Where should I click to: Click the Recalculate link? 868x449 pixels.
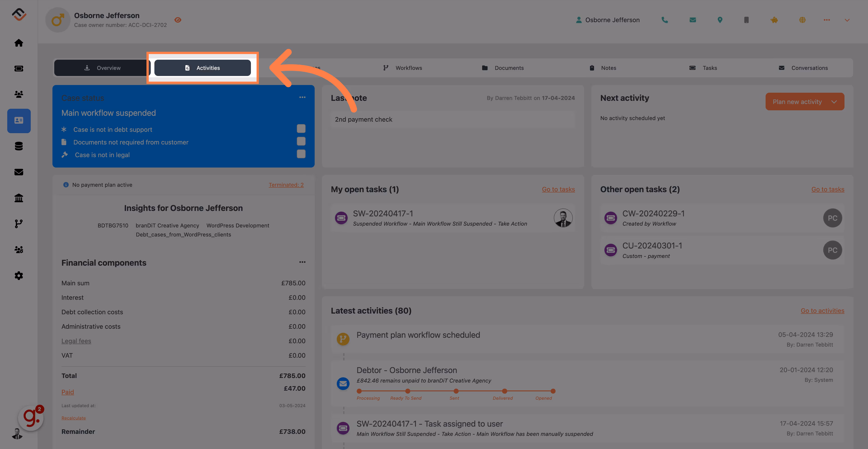[x=73, y=418]
